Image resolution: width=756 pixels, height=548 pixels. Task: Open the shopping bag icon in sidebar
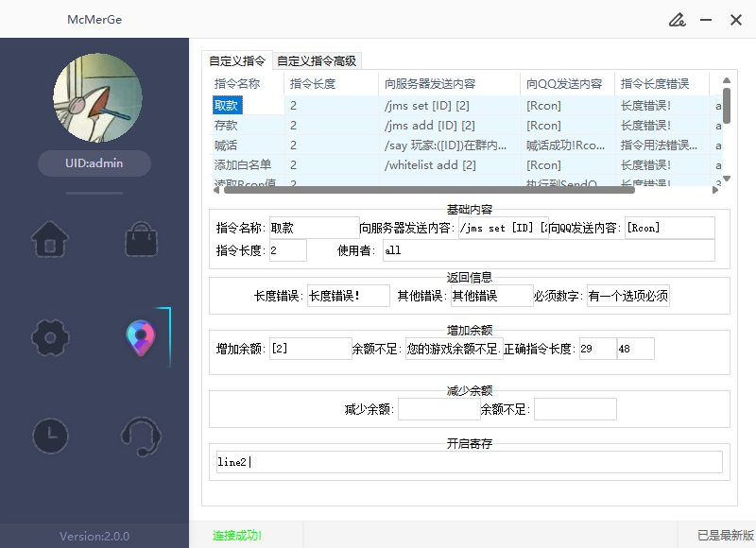pos(141,239)
